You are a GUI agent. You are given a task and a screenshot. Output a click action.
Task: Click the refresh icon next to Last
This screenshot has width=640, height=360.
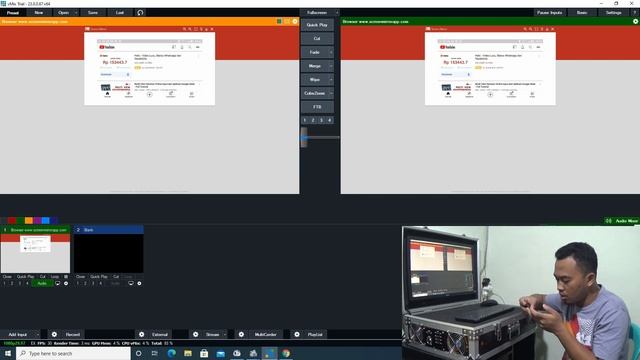[140, 13]
